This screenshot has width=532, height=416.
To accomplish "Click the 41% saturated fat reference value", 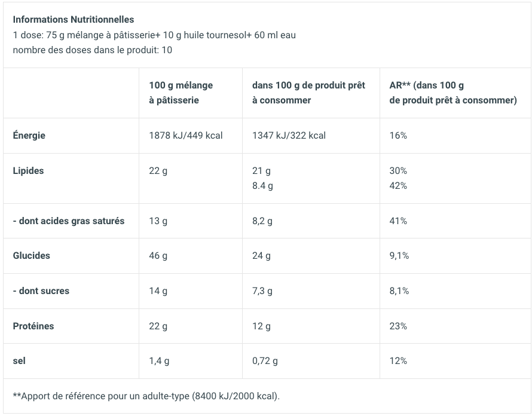I will (x=398, y=221).
